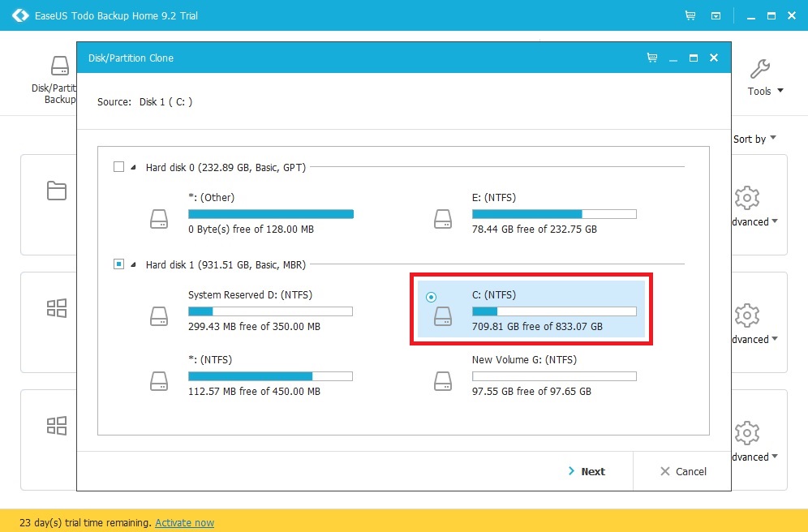
Task: Click the '*: (Other)' partition label
Action: click(x=211, y=198)
